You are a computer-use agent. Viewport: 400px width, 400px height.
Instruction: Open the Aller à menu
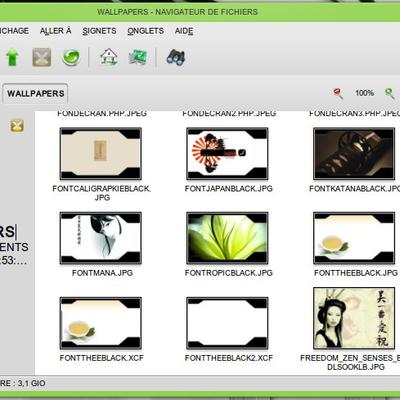click(x=56, y=31)
